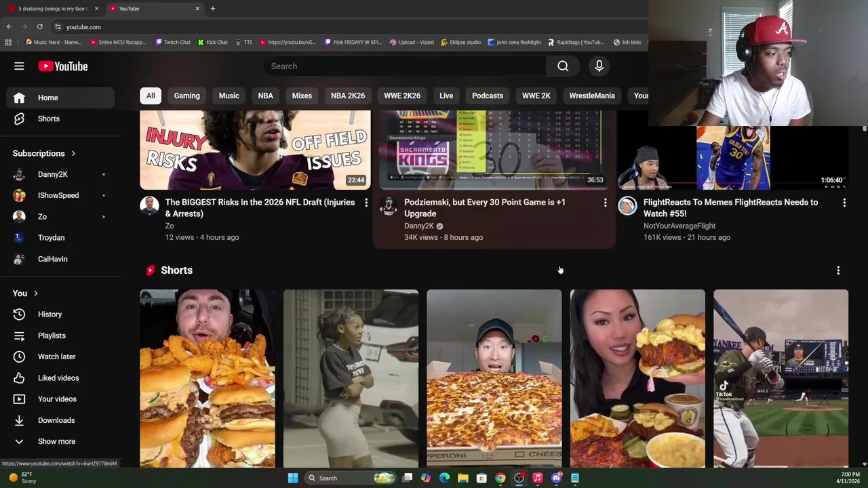Click the search magnifier button

pyautogui.click(x=563, y=66)
